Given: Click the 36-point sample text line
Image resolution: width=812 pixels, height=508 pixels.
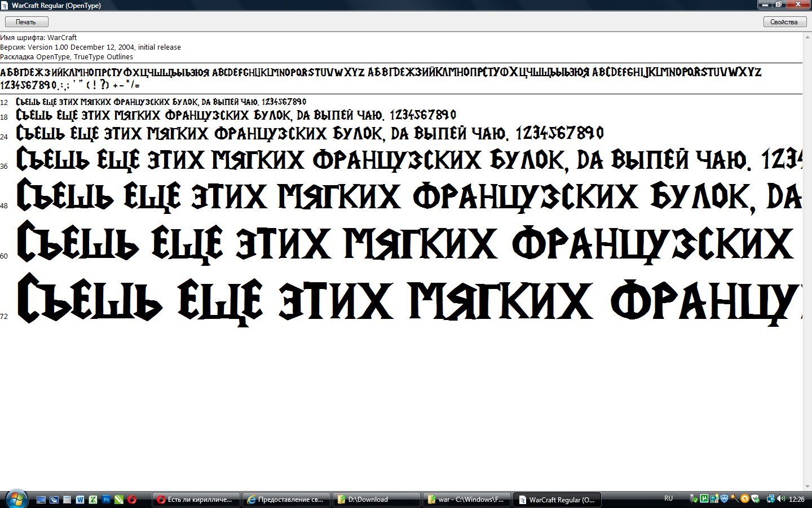Looking at the screenshot, I should (409, 159).
